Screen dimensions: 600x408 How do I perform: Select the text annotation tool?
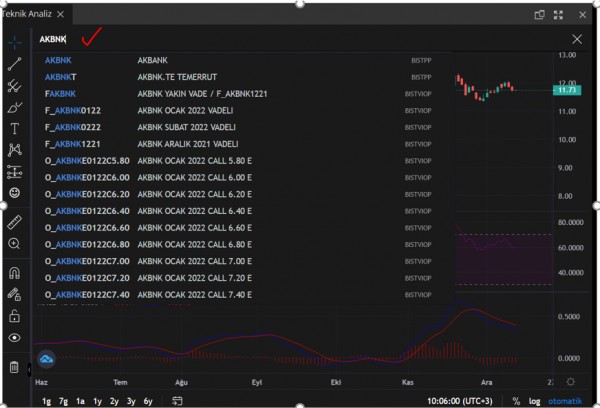pos(15,129)
